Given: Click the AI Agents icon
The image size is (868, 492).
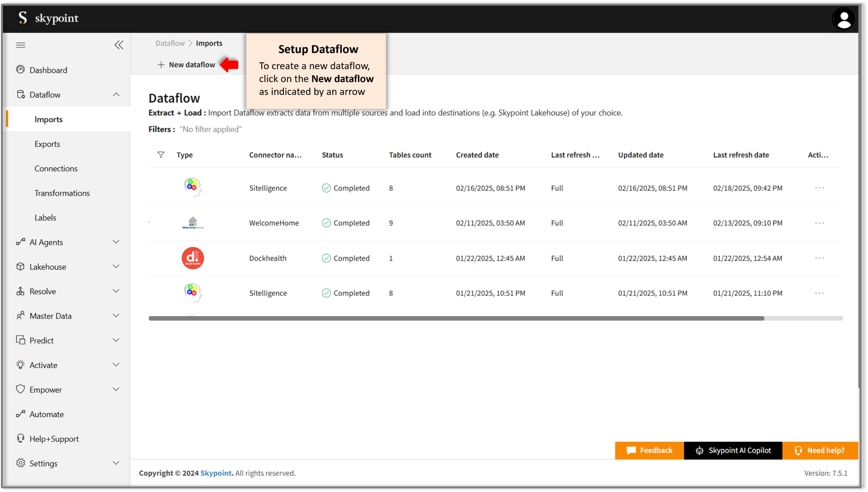Looking at the screenshot, I should pos(20,242).
